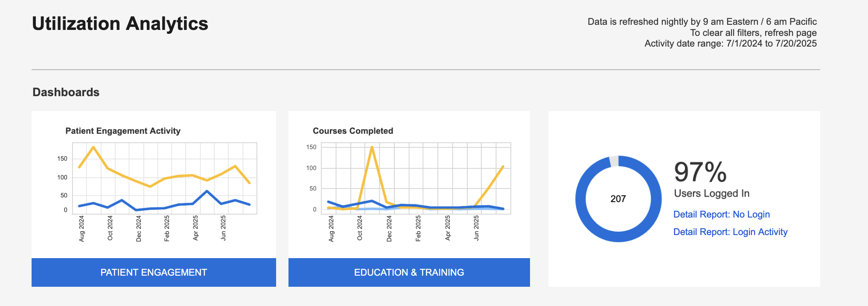This screenshot has width=868, height=306.
Task: Click the blue donut chart ring
Action: coord(581,199)
